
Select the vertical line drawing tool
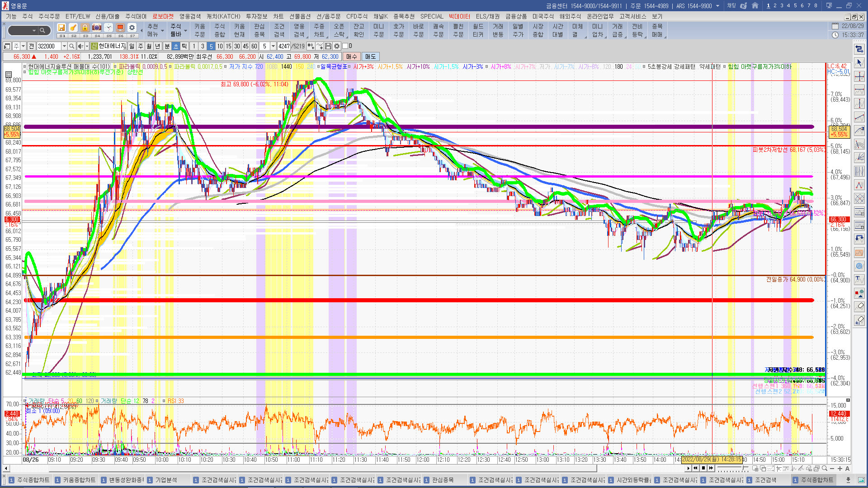(859, 103)
